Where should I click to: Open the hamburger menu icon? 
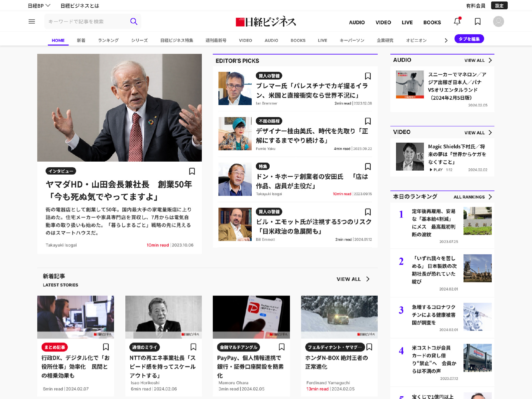click(32, 22)
